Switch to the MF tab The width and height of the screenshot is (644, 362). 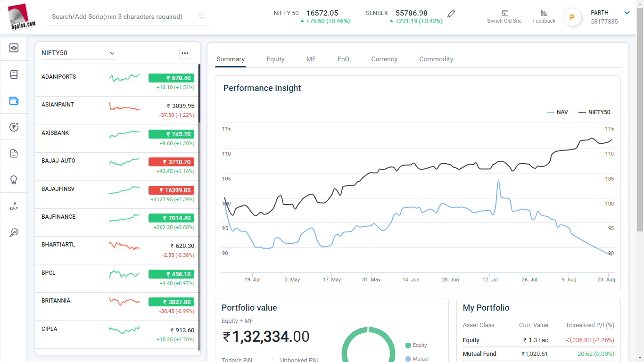(311, 59)
